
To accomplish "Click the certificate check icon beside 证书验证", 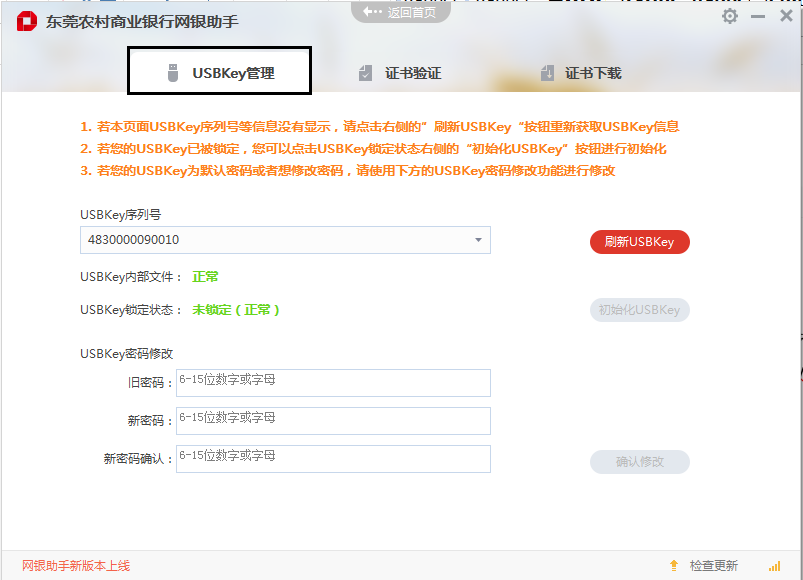I will click(365, 73).
